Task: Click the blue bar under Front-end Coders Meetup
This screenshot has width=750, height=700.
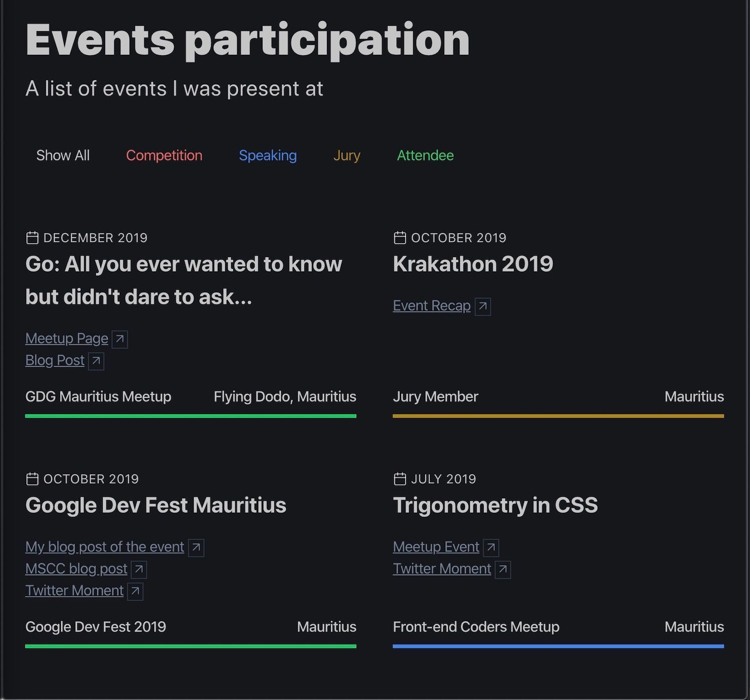Action: pos(558,646)
